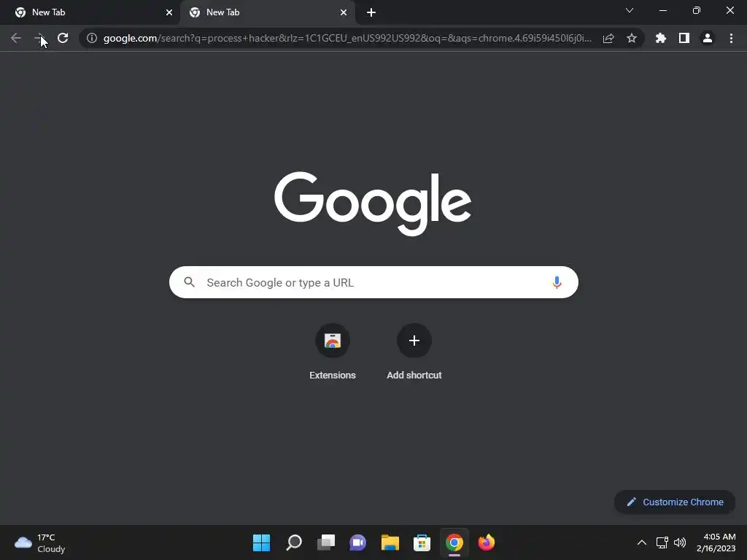Open a new tab with plus button
747x560 pixels.
[371, 13]
